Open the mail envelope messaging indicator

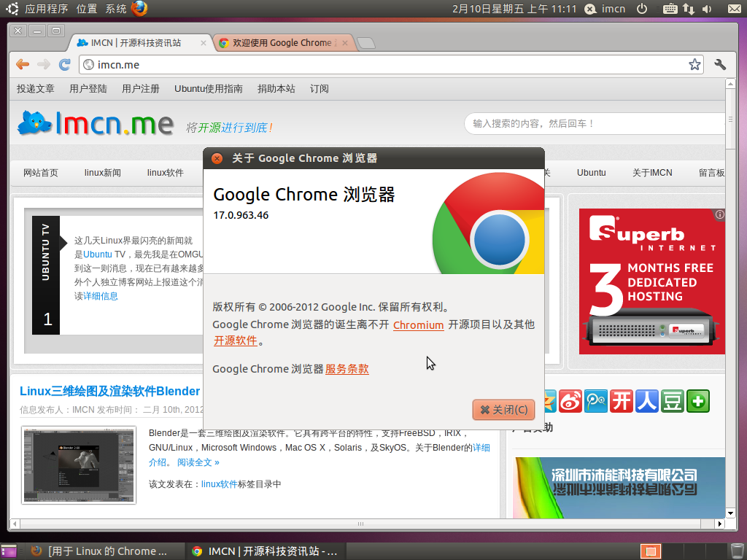click(734, 9)
